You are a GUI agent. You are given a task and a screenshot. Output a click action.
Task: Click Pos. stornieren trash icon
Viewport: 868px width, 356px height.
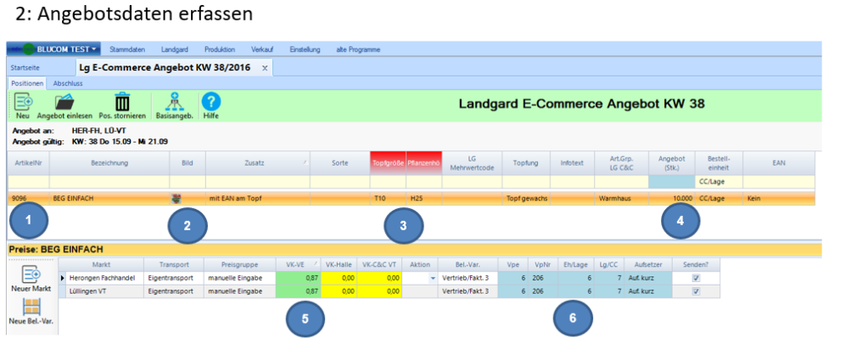[122, 102]
